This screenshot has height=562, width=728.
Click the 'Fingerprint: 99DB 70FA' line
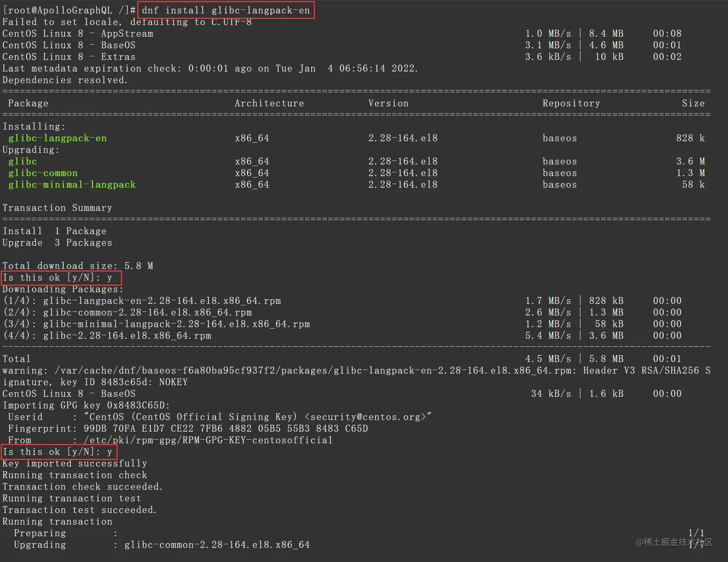tap(188, 429)
